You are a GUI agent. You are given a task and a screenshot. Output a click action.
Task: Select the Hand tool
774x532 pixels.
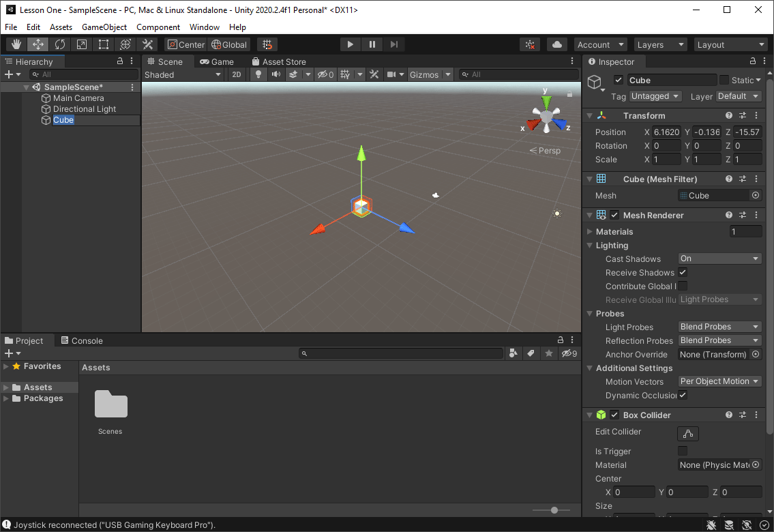(16, 44)
